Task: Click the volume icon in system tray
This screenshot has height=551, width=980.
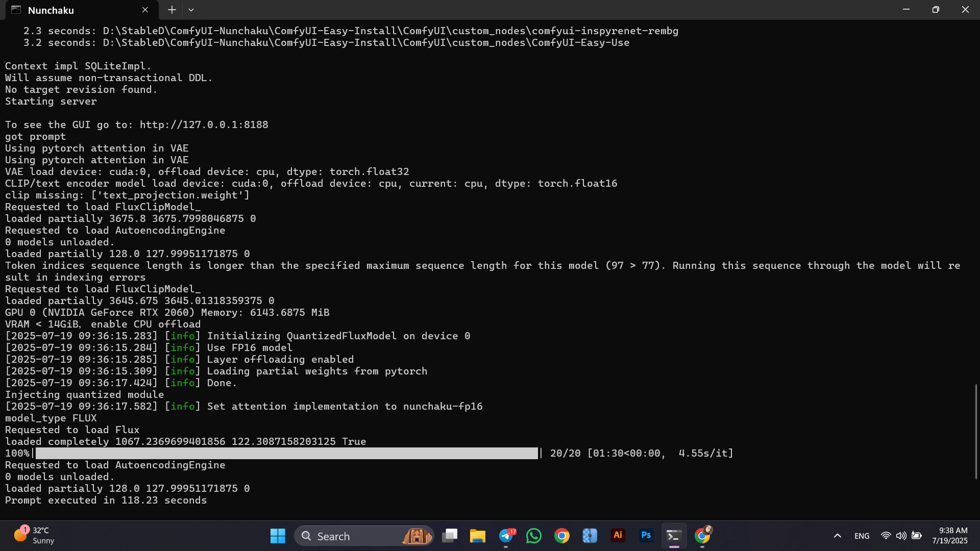Action: (901, 536)
